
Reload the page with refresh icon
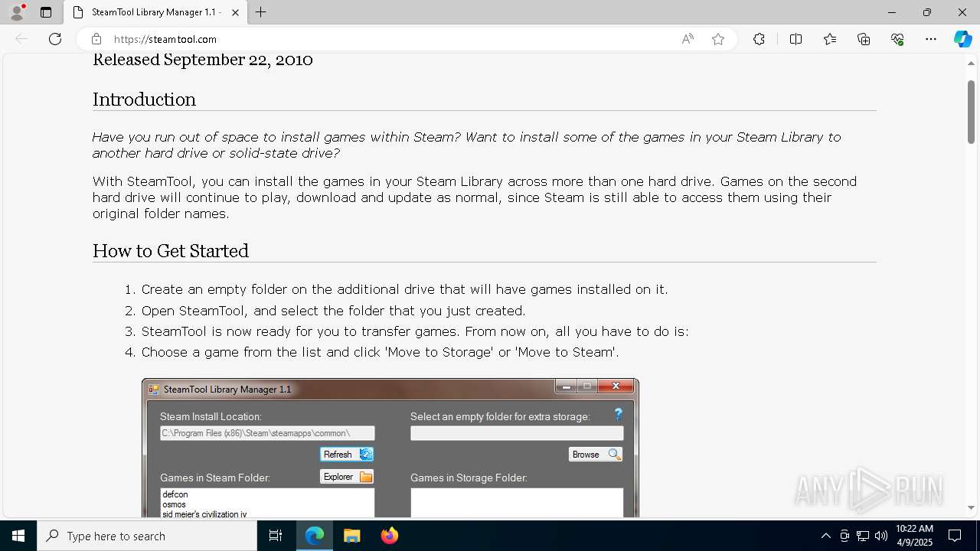pyautogui.click(x=55, y=39)
